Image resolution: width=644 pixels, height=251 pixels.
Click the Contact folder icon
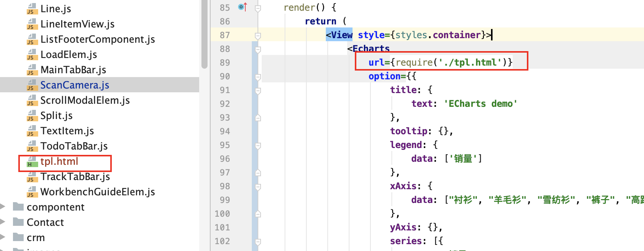(x=18, y=222)
